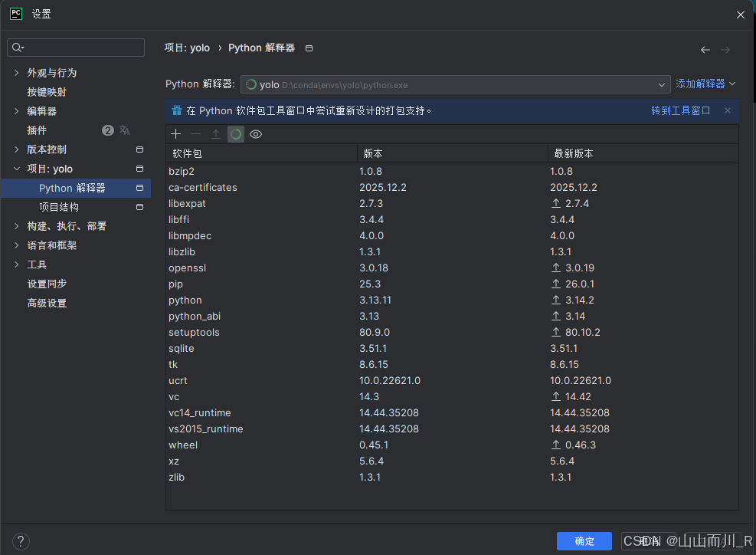Click the upgrade arrow next to 26.0.1
This screenshot has height=555, width=756.
pos(556,284)
